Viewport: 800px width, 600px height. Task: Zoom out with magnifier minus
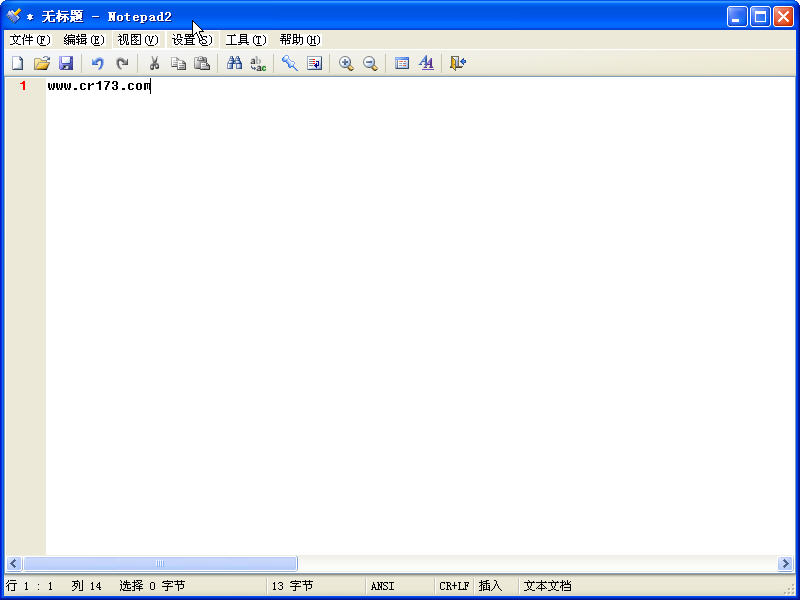pyautogui.click(x=370, y=63)
